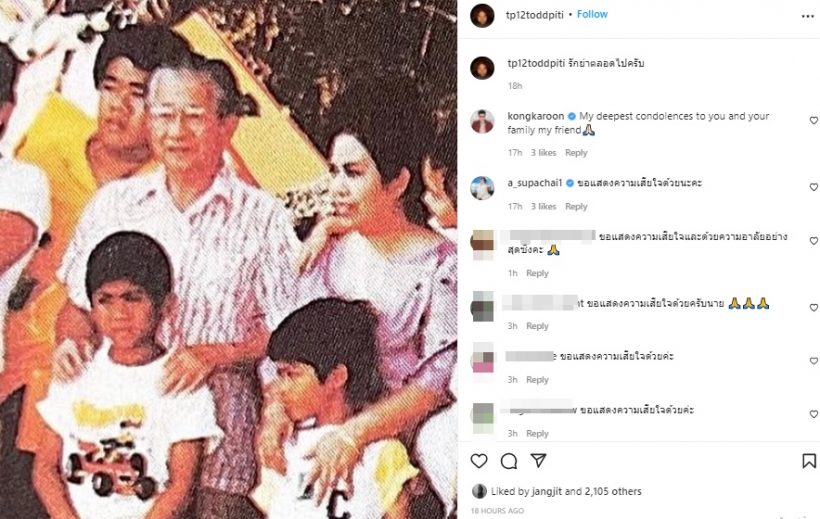Click the 18 HOURS AGO timestamp

click(x=497, y=511)
